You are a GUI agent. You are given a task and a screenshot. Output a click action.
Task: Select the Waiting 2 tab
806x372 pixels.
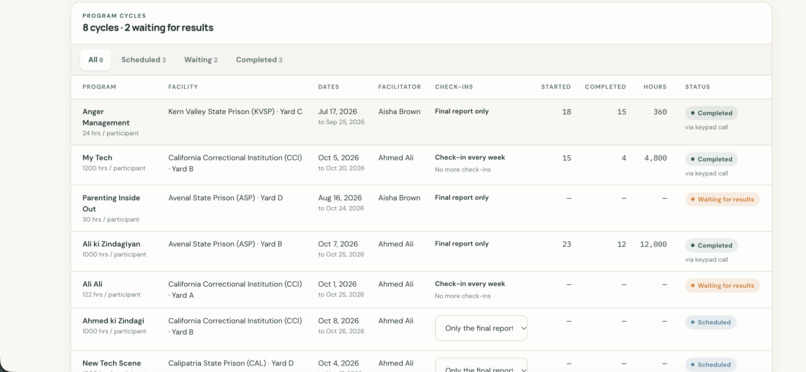(200, 60)
